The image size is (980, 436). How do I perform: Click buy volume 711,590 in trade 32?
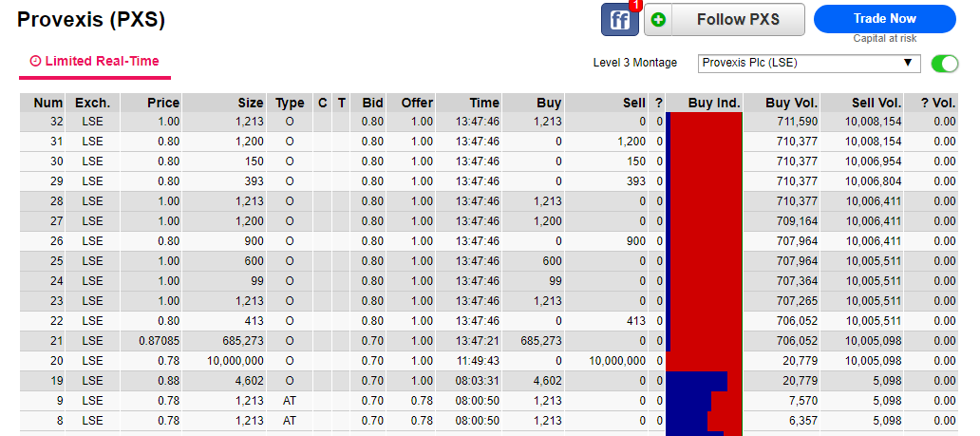[x=800, y=122]
